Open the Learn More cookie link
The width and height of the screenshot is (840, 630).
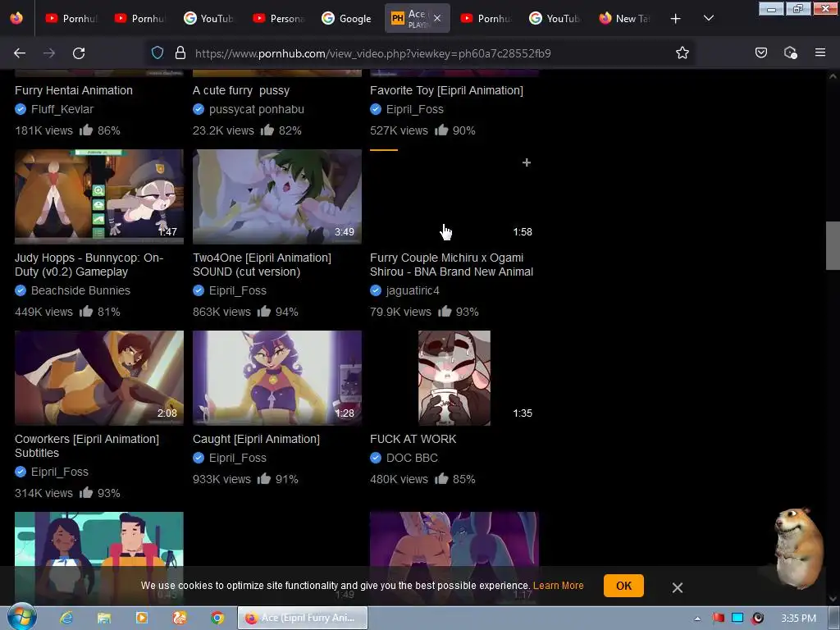pyautogui.click(x=558, y=586)
